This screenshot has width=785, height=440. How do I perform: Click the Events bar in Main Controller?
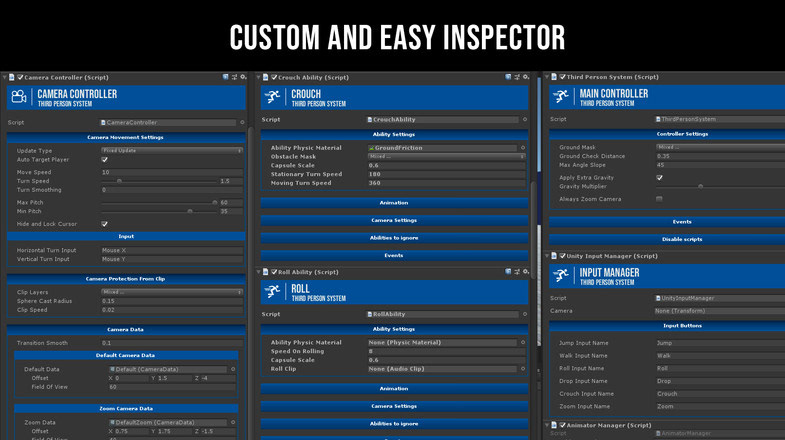(x=682, y=222)
